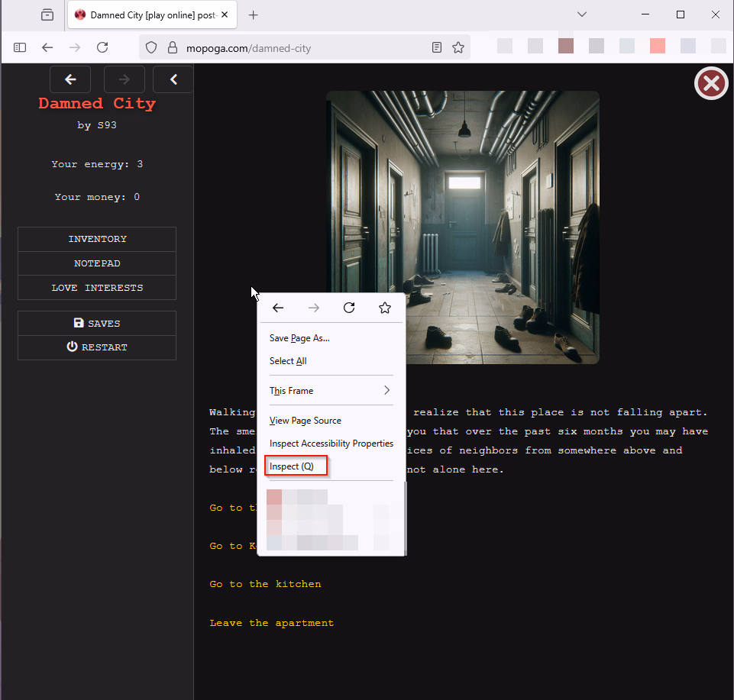Select Inspect (Q) from the context menu
734x700 pixels.
(292, 466)
